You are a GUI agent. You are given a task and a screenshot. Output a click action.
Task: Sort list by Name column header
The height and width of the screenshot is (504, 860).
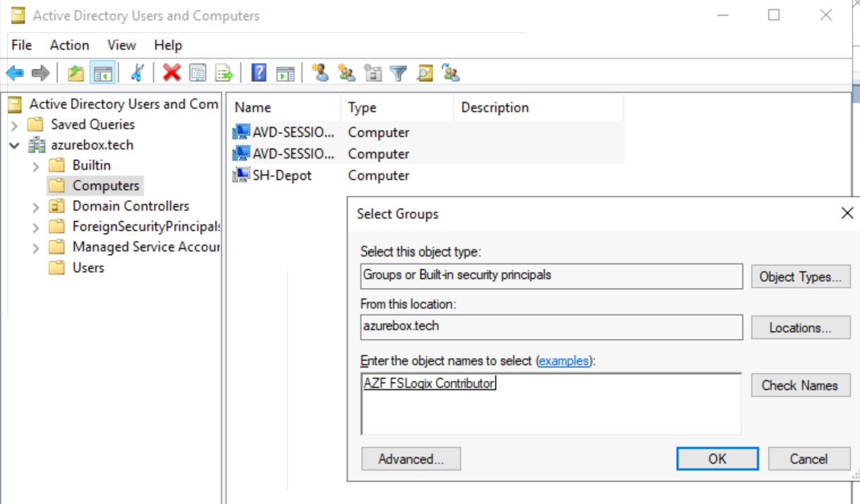(283, 107)
